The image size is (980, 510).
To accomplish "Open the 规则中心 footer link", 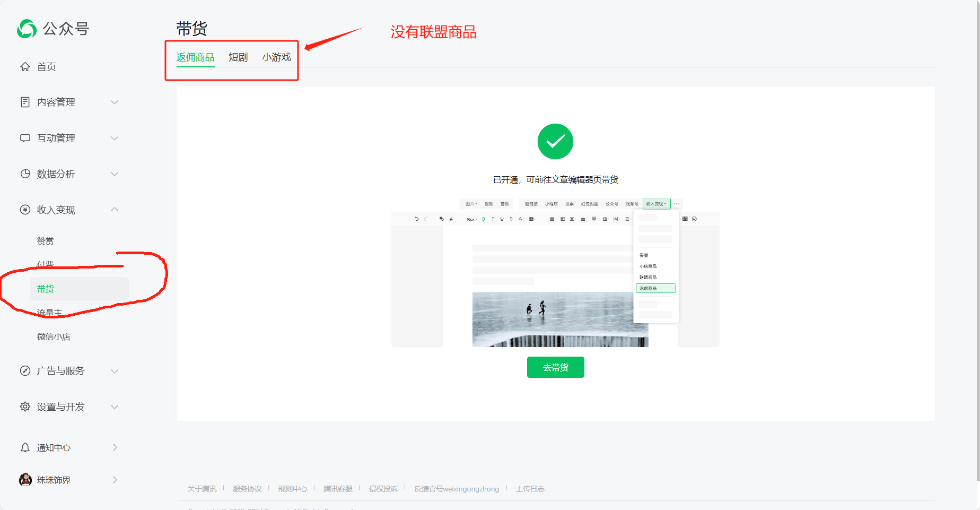I will tap(293, 489).
